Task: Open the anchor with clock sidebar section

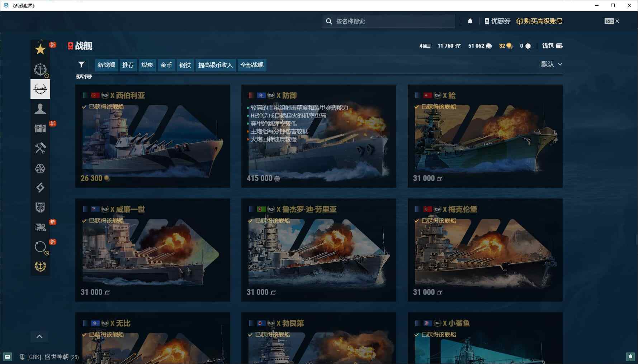Action: coord(40,70)
